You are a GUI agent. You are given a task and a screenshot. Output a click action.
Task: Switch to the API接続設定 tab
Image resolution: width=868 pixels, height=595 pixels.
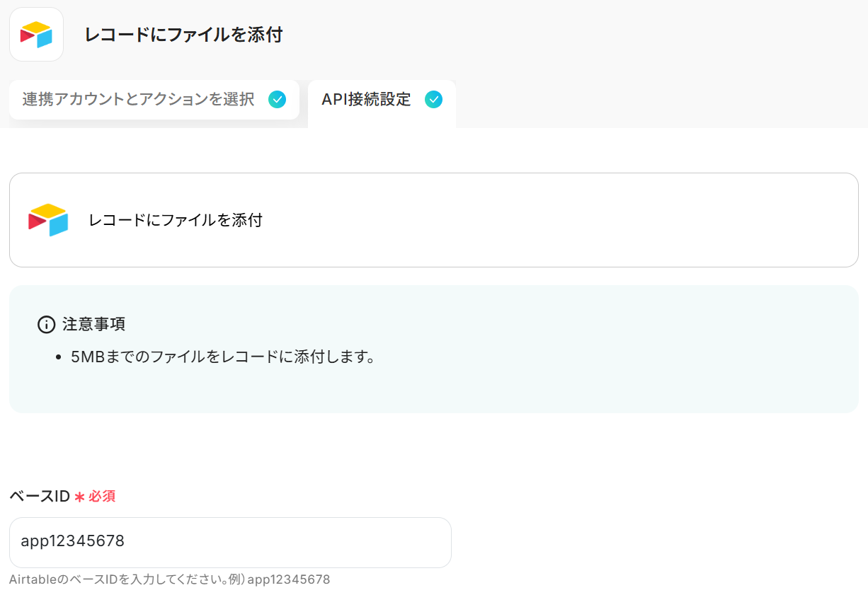(366, 100)
